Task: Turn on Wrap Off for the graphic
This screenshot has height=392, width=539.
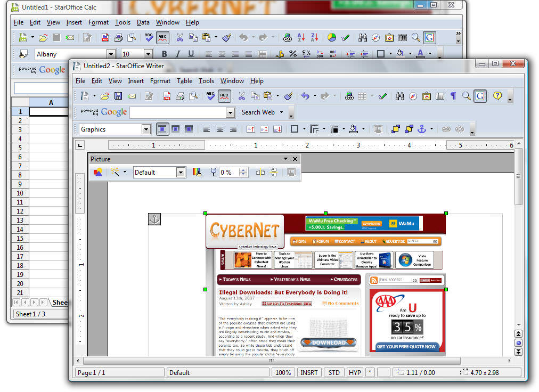Action: click(162, 129)
